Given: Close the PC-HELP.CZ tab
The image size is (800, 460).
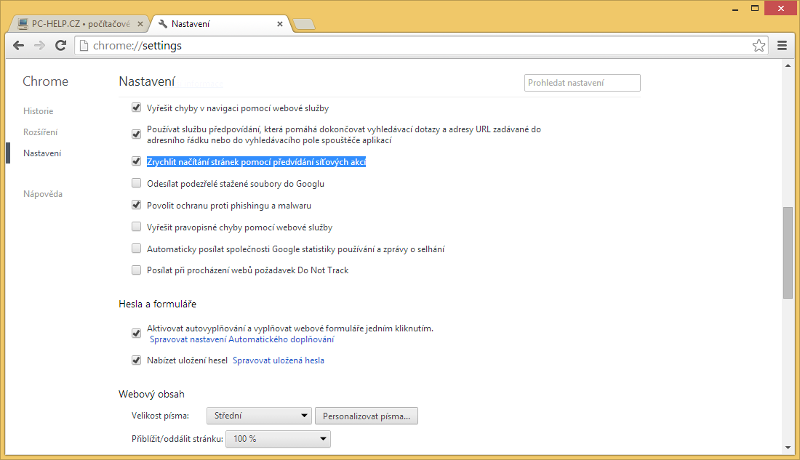Looking at the screenshot, I should (140, 24).
